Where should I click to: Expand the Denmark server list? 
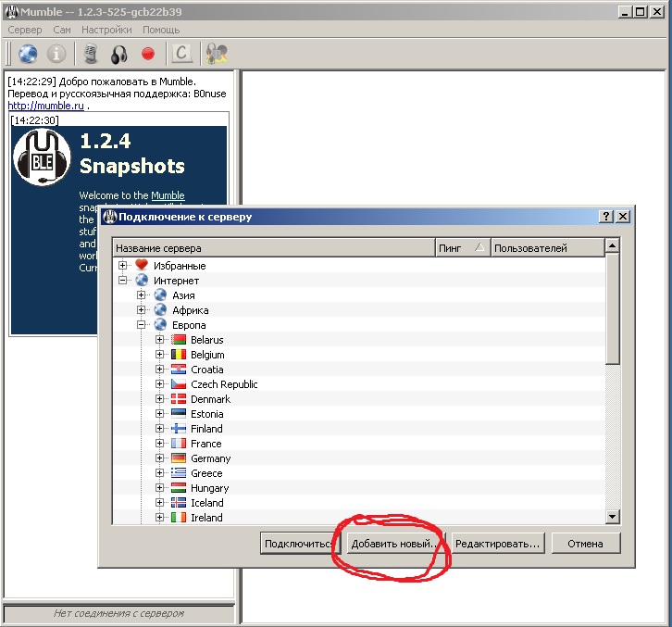pyautogui.click(x=159, y=399)
